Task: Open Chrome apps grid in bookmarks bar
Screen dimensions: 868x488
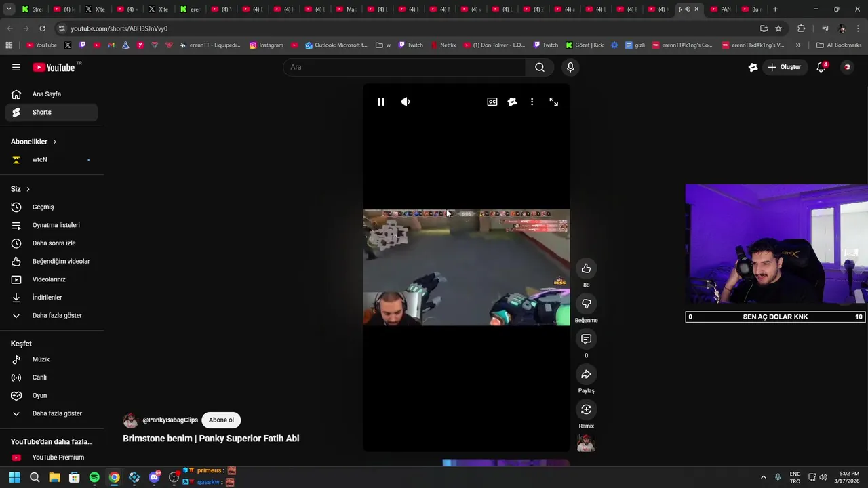Action: point(9,45)
